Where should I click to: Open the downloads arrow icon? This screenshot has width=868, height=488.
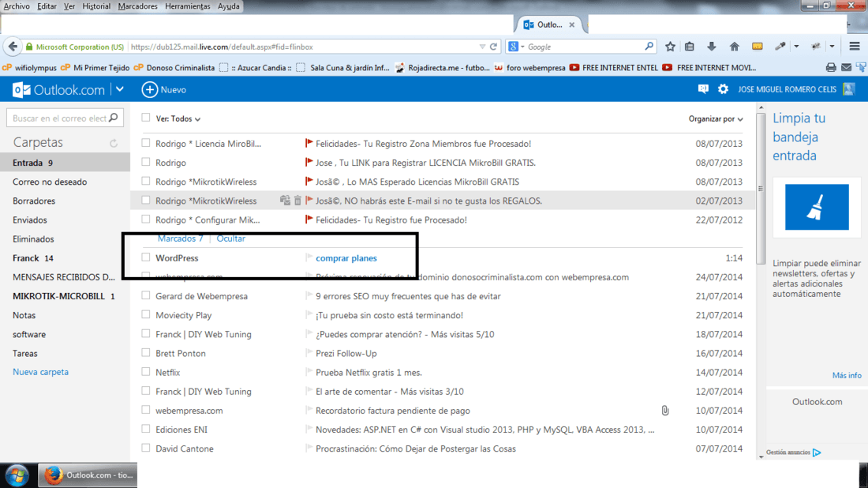click(x=711, y=47)
